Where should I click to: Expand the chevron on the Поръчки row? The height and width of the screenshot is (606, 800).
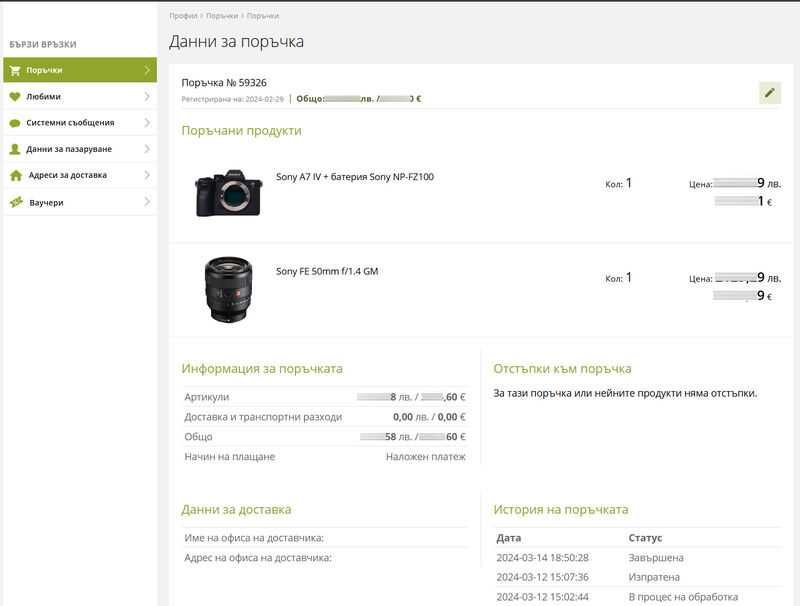(147, 70)
